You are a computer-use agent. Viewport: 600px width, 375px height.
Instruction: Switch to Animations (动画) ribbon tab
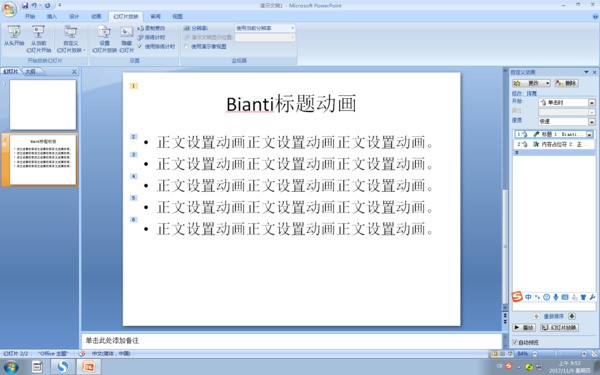96,16
